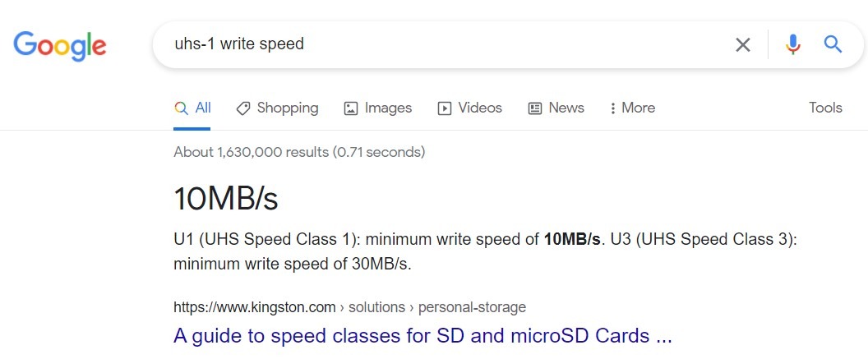Image resolution: width=868 pixels, height=359 pixels.
Task: Switch to the News label tab
Action: (566, 108)
